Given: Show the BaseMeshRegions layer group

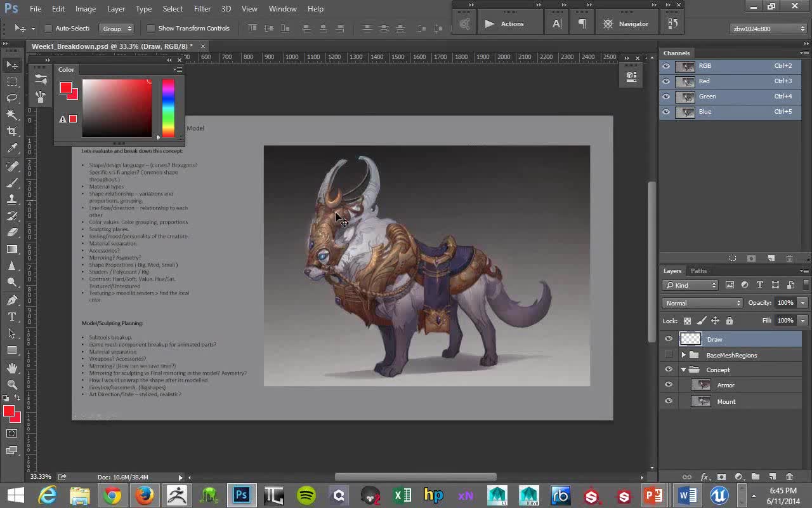Looking at the screenshot, I should coord(668,355).
